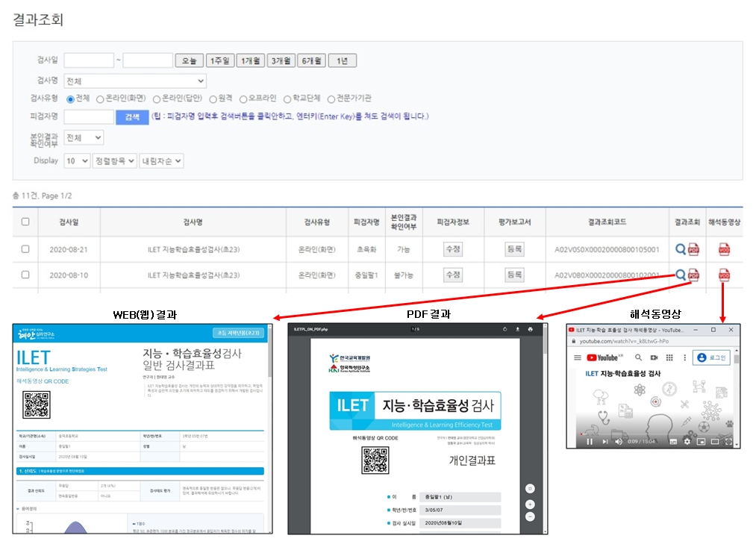Check the 2020-08-21 row checkbox
756x550 pixels.
click(x=25, y=249)
